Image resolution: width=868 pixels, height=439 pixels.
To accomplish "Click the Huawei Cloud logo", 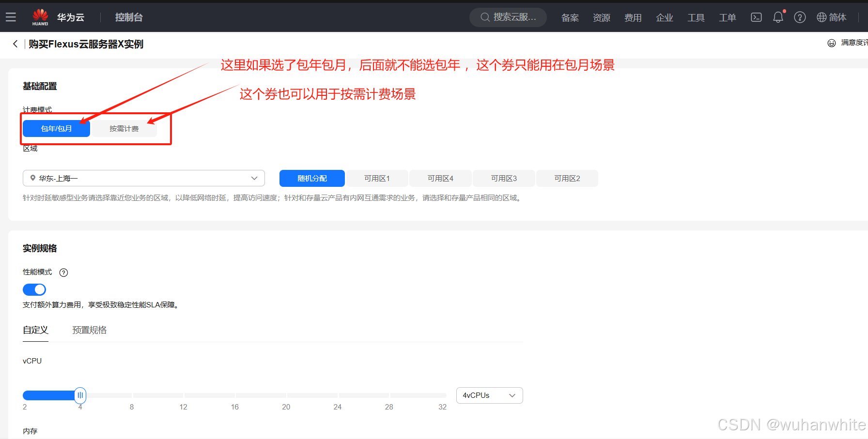I will pyautogui.click(x=40, y=17).
